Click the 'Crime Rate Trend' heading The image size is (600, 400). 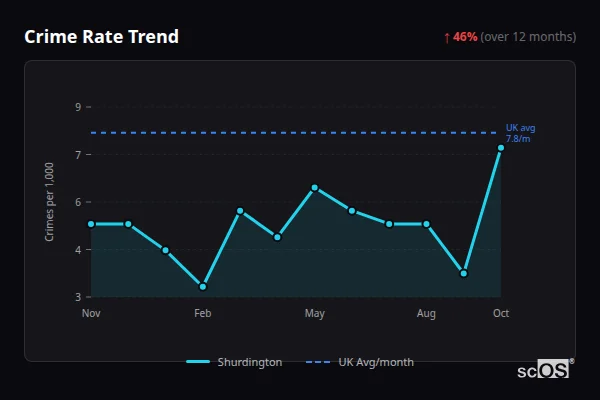click(101, 37)
